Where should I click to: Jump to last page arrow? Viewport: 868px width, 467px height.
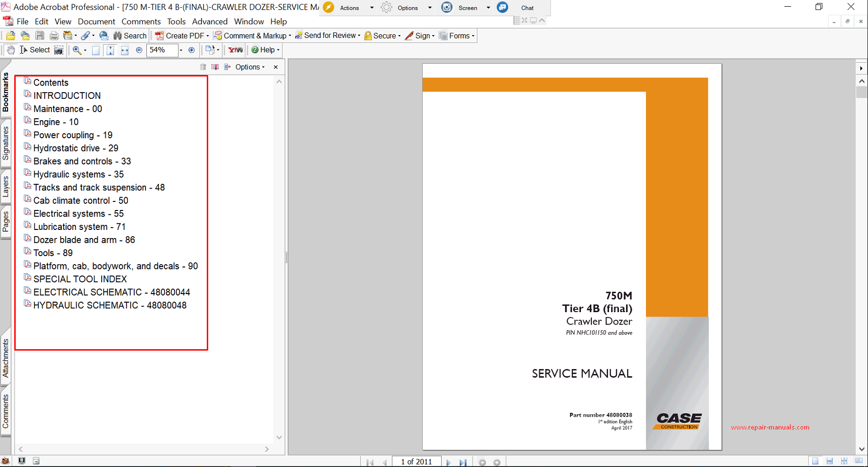tap(463, 462)
